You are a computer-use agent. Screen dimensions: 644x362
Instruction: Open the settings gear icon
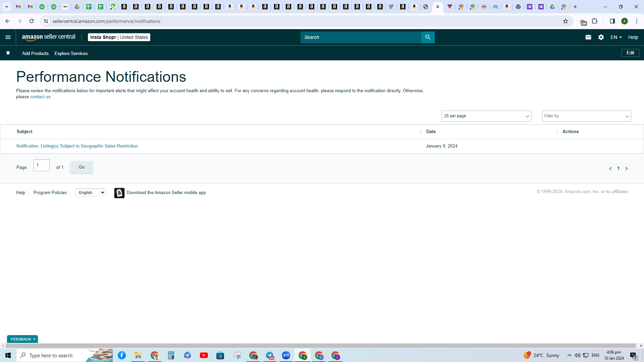(x=601, y=37)
